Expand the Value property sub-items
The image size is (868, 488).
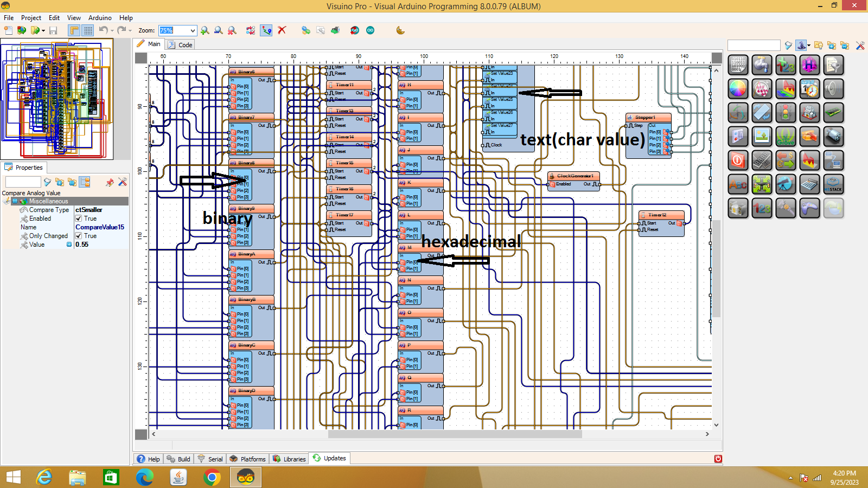(69, 245)
